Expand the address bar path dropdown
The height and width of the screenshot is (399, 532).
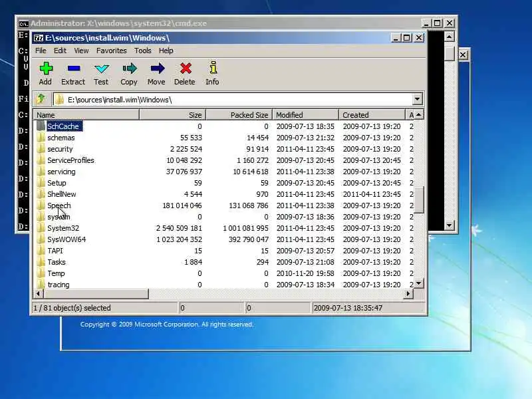coord(418,99)
